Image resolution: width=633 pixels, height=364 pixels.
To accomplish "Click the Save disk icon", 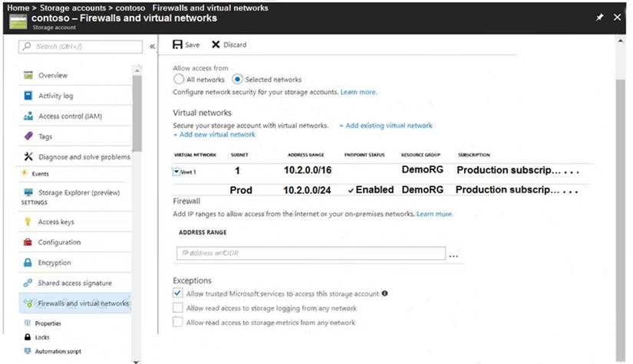I will (x=178, y=44).
